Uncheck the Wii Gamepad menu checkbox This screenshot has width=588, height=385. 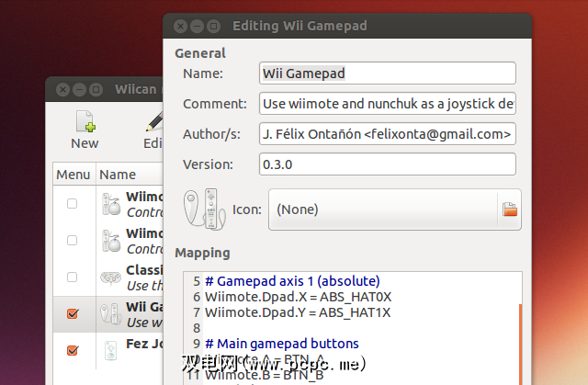pyautogui.click(x=73, y=313)
